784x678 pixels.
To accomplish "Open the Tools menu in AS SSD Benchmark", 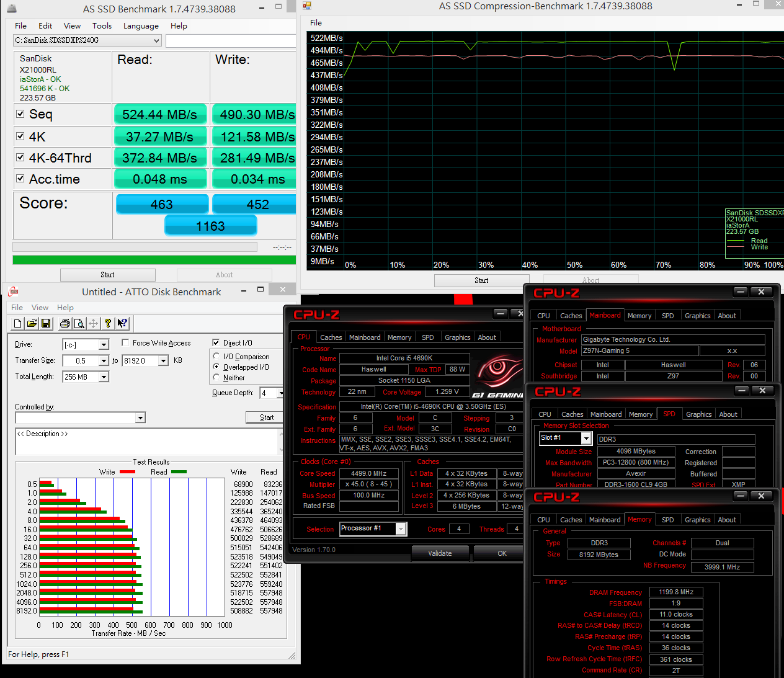I will click(x=102, y=26).
